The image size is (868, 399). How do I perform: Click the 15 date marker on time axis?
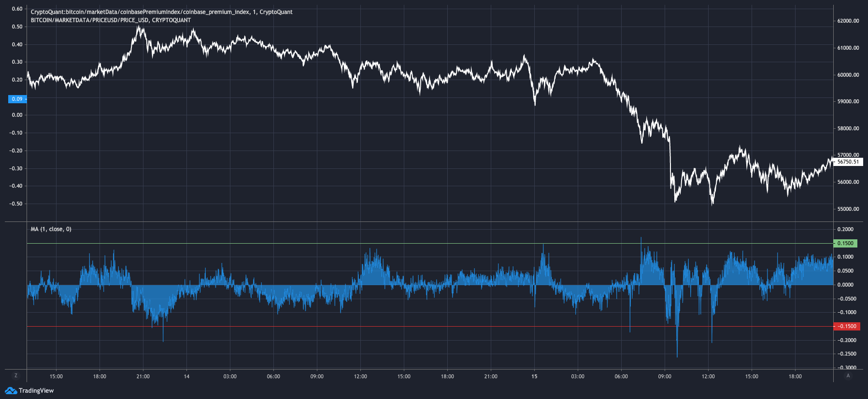point(534,376)
